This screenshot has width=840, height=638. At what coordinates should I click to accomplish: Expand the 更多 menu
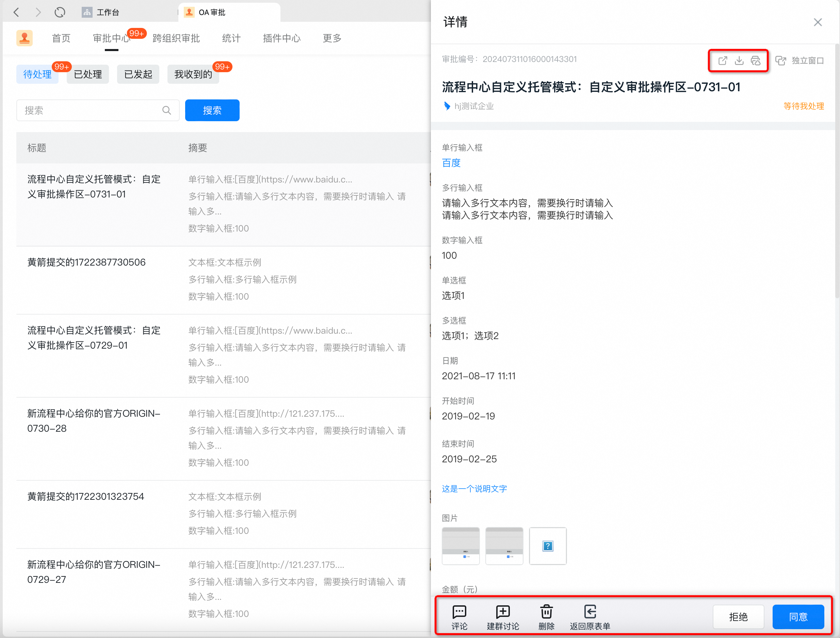pos(332,38)
